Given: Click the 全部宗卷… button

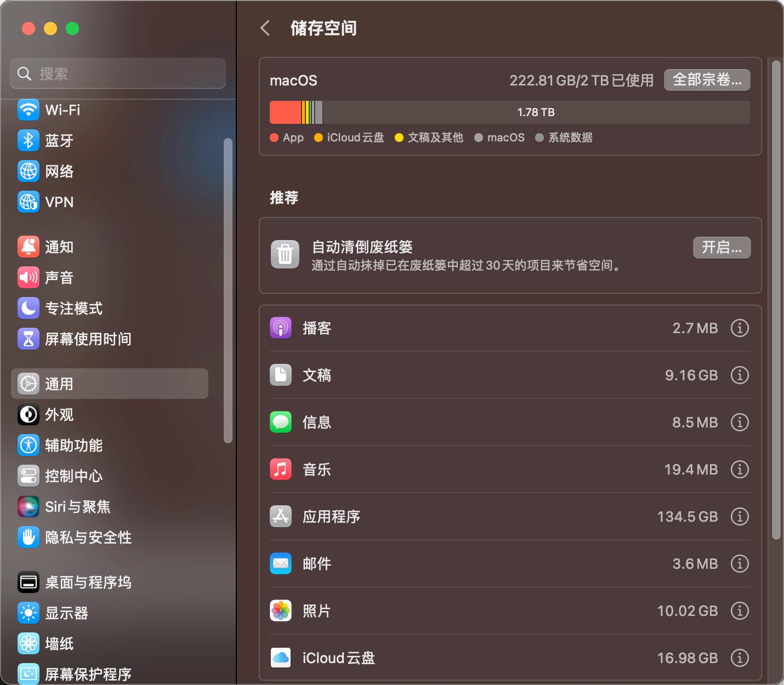Looking at the screenshot, I should coord(707,80).
